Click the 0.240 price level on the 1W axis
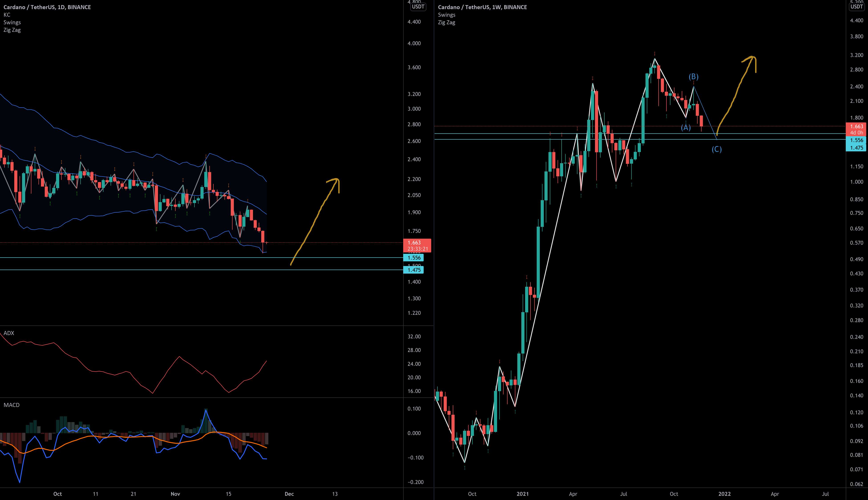 point(856,337)
